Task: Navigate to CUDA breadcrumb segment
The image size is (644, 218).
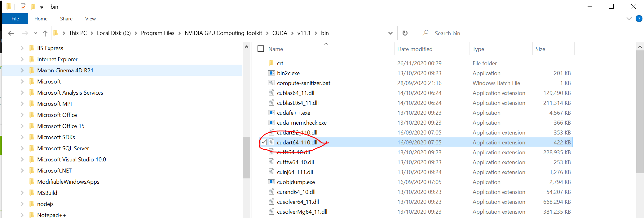Action: pos(280,33)
